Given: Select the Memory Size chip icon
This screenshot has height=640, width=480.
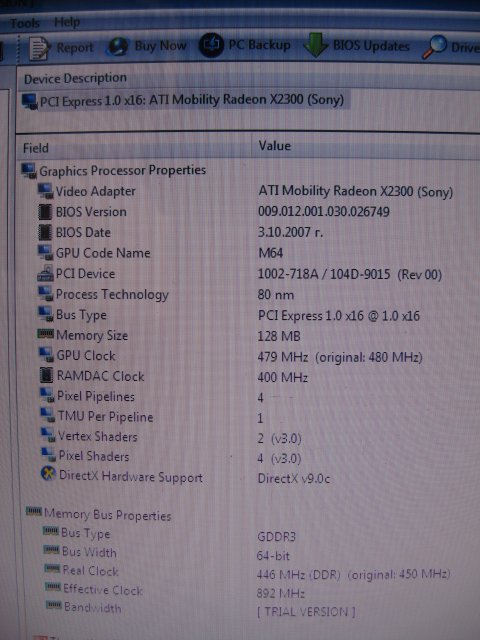Looking at the screenshot, I should point(45,334).
